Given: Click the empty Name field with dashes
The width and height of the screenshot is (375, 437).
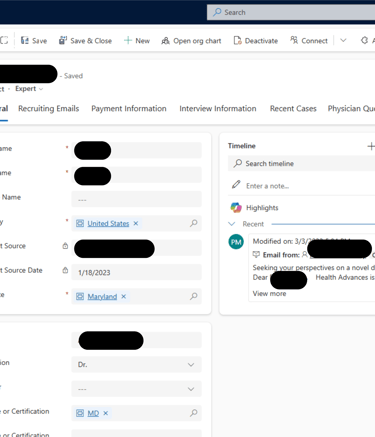Looking at the screenshot, I should (136, 199).
